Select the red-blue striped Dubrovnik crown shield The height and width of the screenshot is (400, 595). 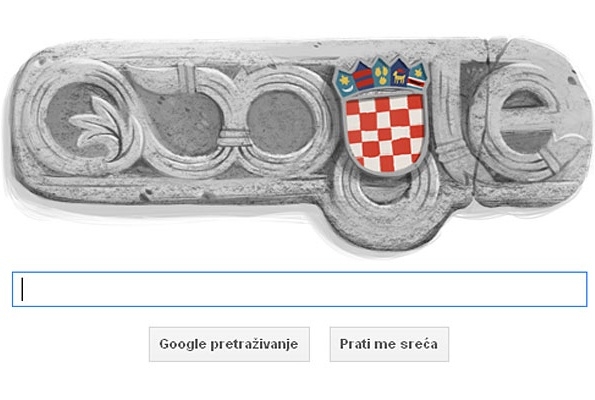coord(364,78)
